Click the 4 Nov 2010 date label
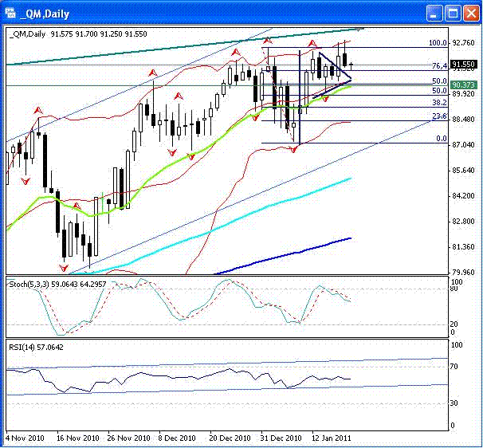Viewport: 483px width, 448px height. click(25, 438)
